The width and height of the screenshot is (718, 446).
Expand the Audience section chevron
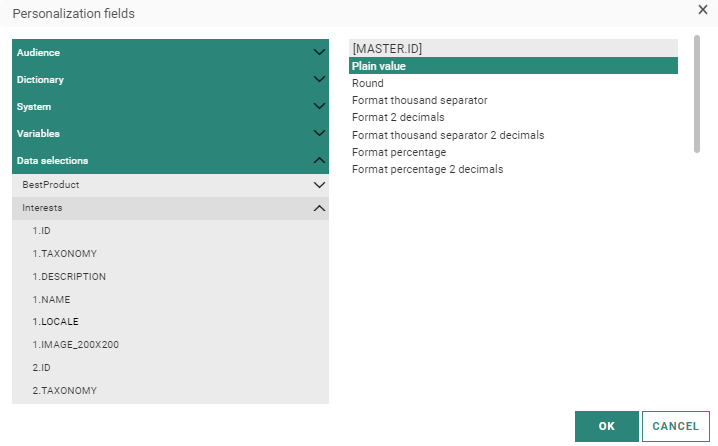pos(319,52)
